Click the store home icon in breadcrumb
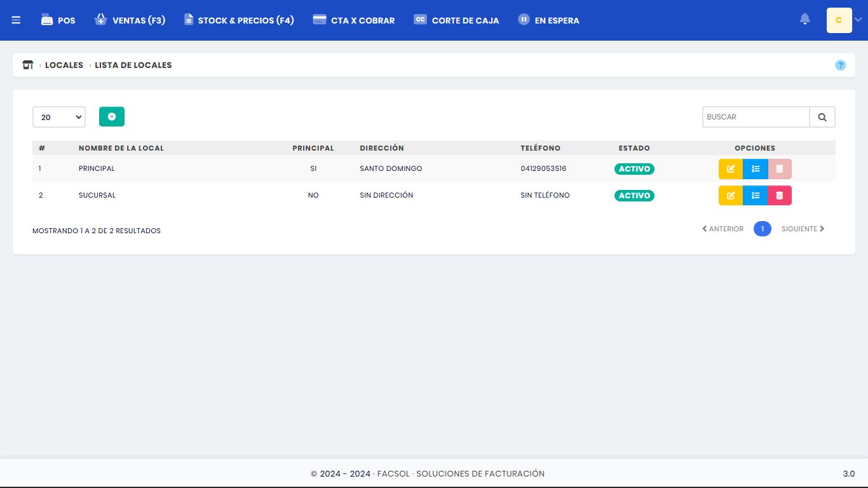Viewport: 868px width, 488px height. (27, 65)
